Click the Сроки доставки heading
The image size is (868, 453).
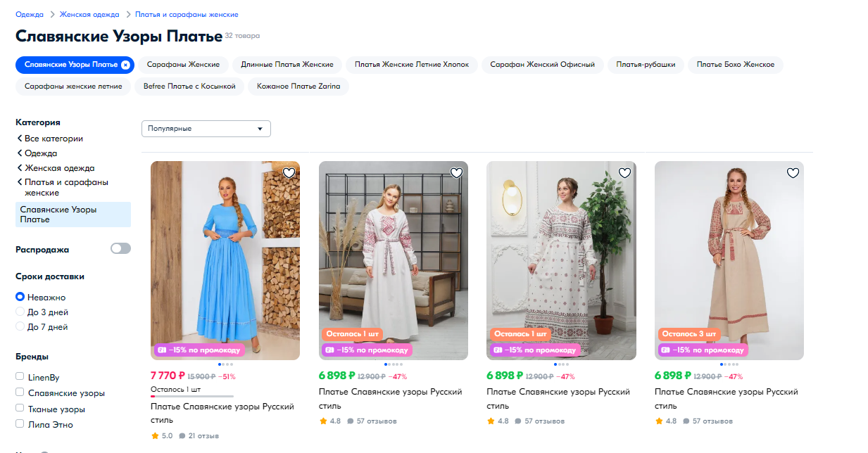click(x=50, y=276)
